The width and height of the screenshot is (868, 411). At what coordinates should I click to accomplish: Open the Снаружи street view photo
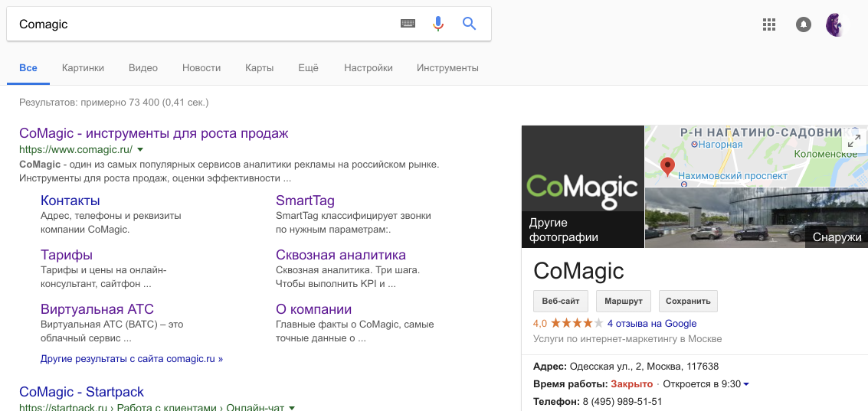point(756,218)
